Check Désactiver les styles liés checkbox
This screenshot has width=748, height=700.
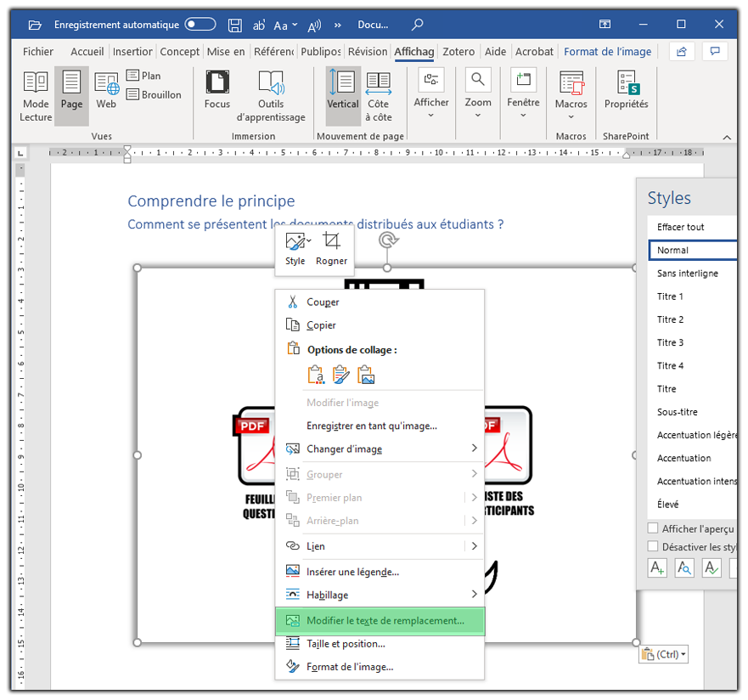(653, 546)
